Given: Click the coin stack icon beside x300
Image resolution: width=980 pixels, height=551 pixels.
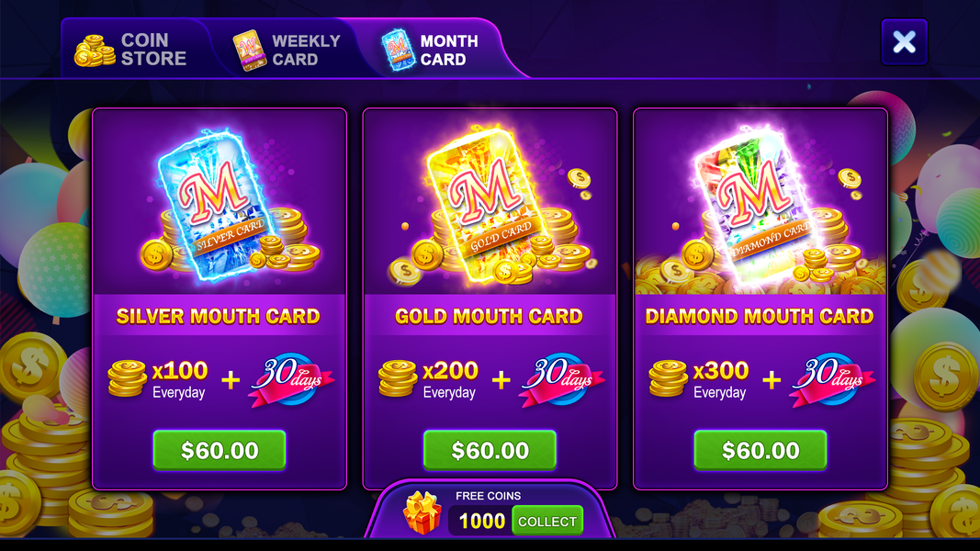Looking at the screenshot, I should tap(668, 378).
